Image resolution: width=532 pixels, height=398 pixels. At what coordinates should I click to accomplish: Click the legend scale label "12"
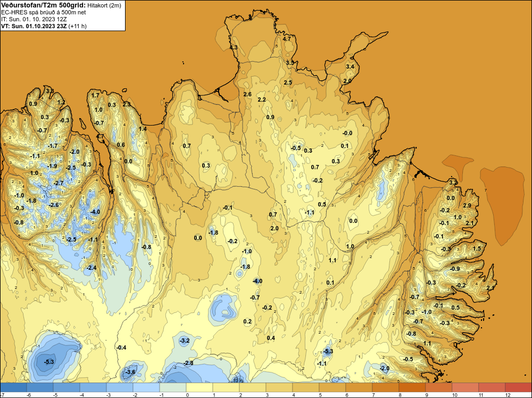coord(508,395)
